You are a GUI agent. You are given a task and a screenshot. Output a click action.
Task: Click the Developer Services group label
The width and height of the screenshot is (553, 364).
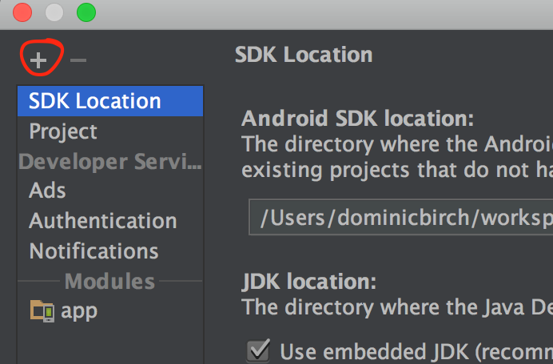tap(110, 162)
